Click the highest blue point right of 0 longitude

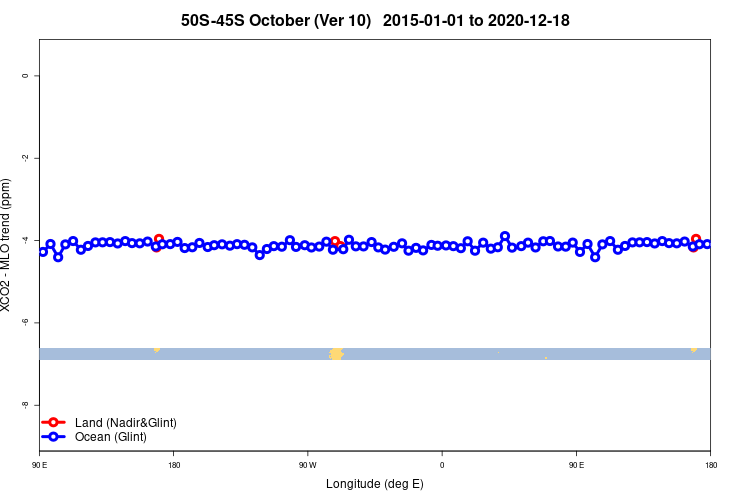click(505, 236)
